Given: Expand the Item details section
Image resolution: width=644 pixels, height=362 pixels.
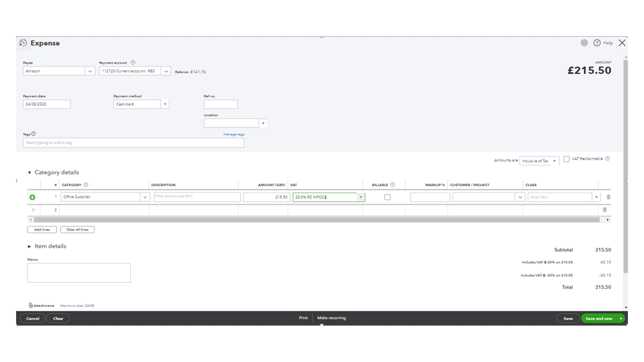Looking at the screenshot, I should (29, 246).
